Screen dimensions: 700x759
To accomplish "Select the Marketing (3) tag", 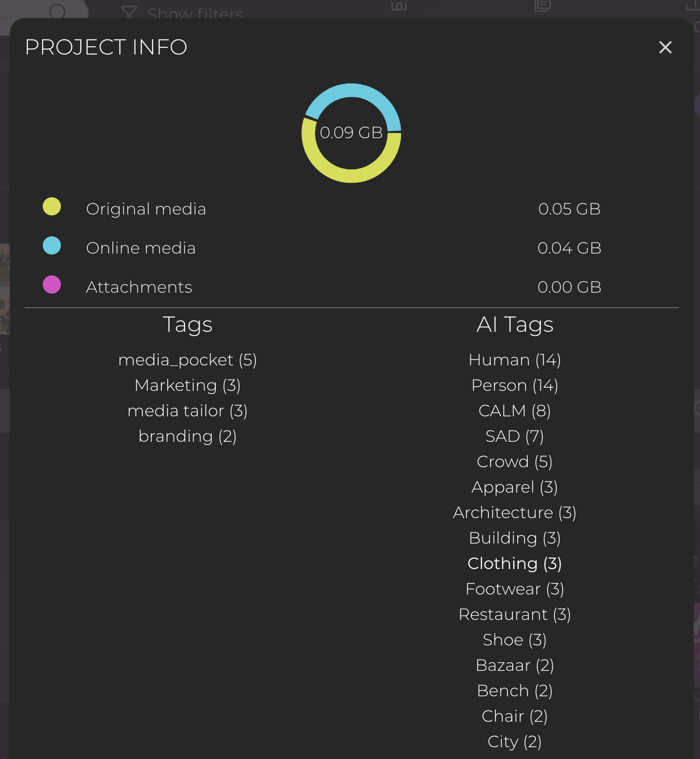I will tap(187, 385).
